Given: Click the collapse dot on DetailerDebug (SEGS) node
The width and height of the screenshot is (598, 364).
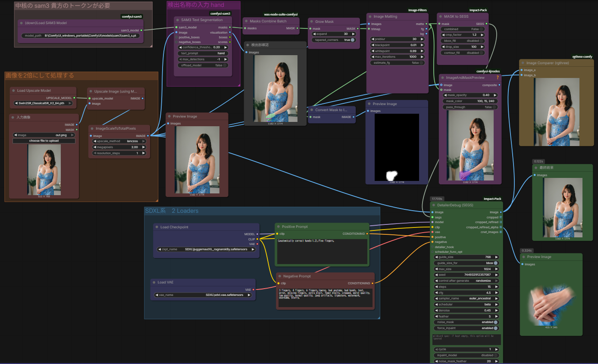Looking at the screenshot, I should (x=433, y=205).
